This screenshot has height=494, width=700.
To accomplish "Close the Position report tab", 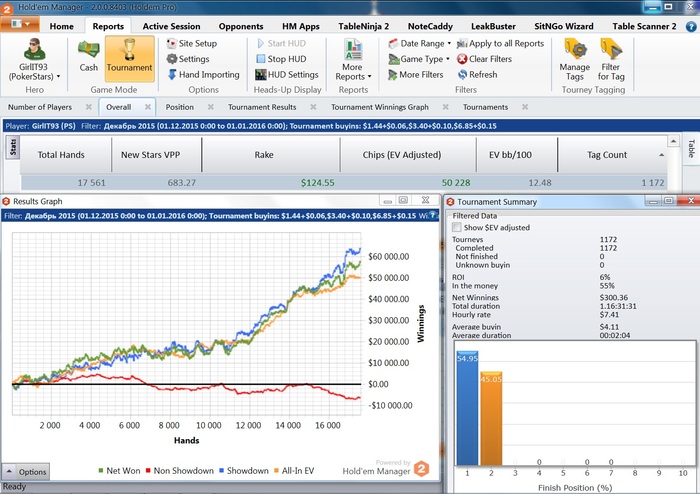I will pyautogui.click(x=211, y=107).
